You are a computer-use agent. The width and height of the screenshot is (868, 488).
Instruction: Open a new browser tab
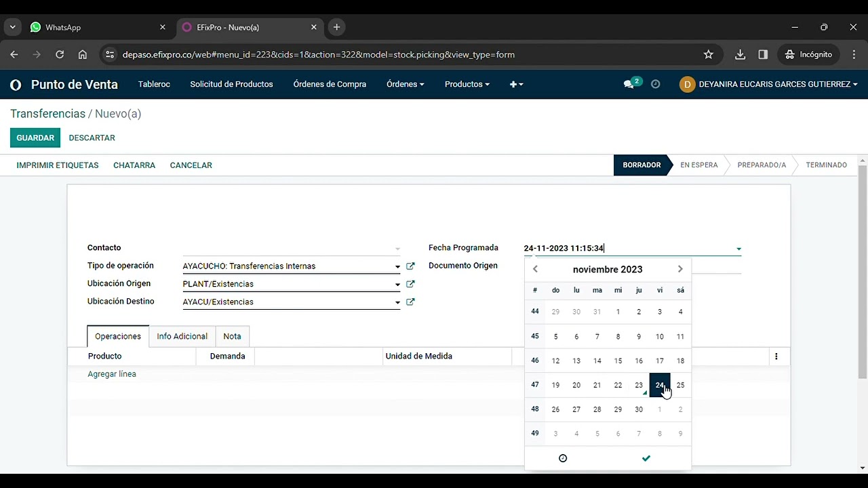point(337,27)
